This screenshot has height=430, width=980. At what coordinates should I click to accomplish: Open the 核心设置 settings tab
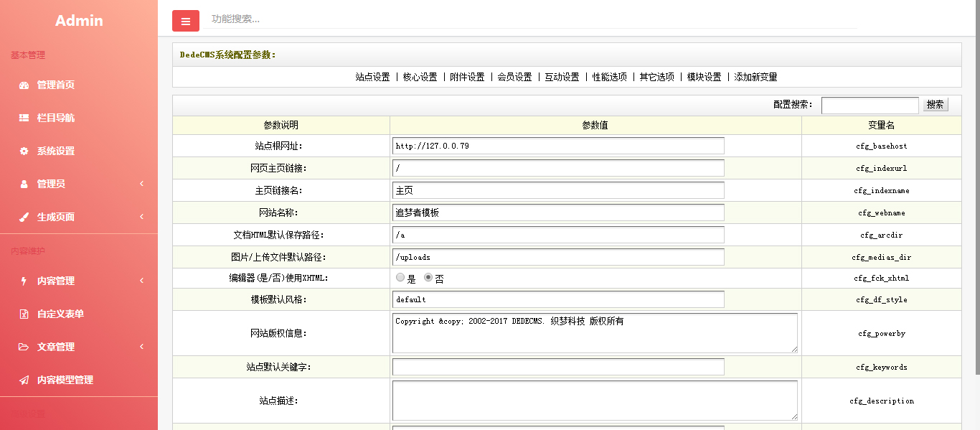[x=420, y=77]
